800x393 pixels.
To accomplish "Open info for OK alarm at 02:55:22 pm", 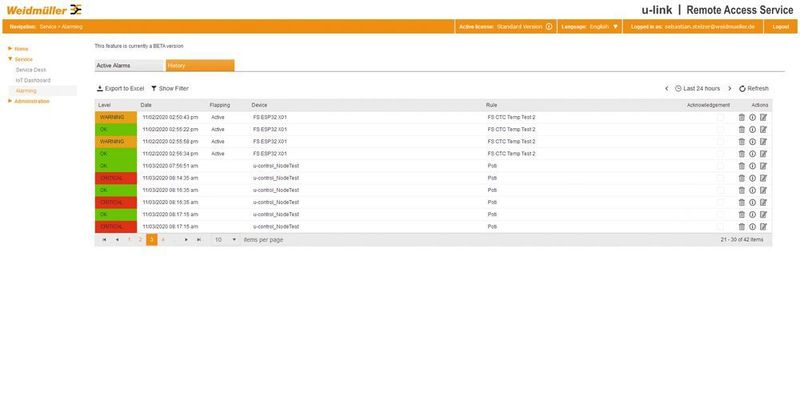I will [753, 130].
